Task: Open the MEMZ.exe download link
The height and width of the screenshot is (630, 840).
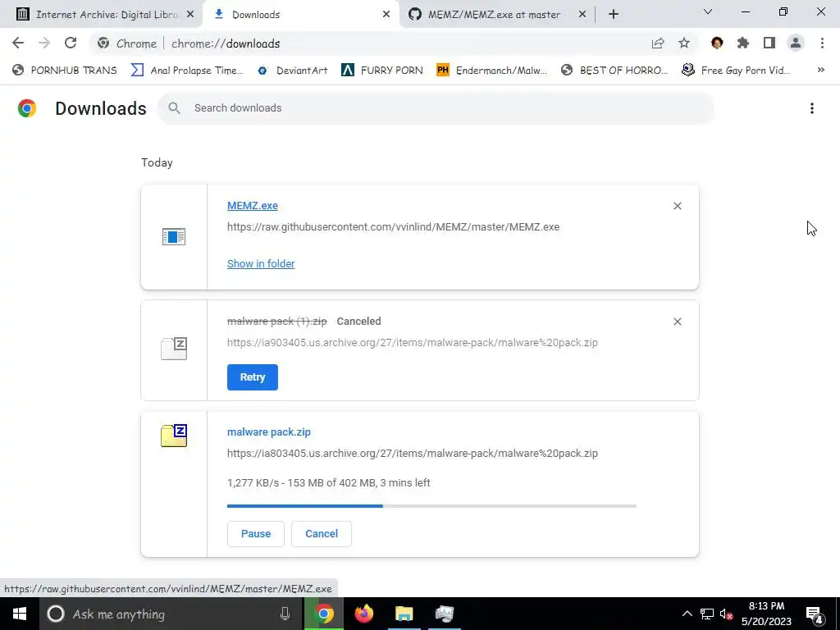Action: point(253,206)
